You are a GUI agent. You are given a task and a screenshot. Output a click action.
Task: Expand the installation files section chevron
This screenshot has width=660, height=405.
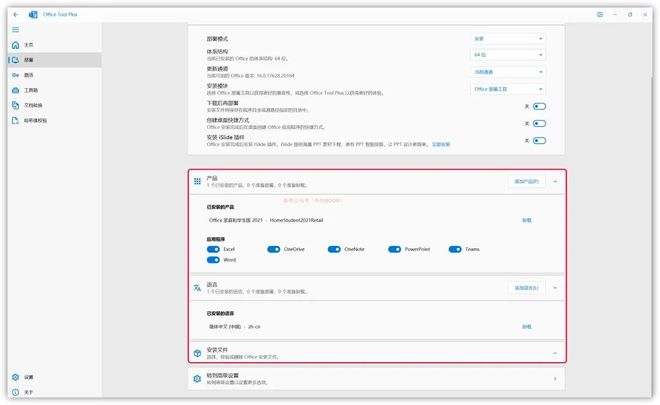[x=554, y=352]
